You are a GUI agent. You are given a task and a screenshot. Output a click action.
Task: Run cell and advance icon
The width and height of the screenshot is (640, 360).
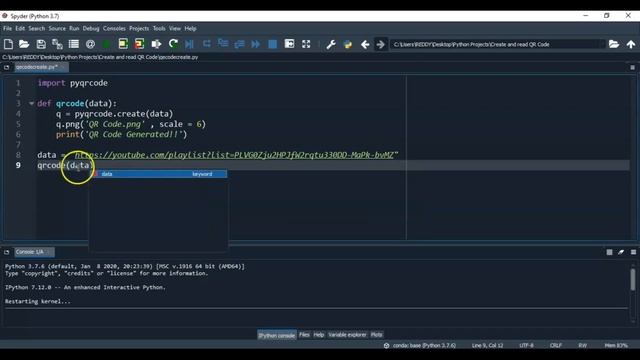point(140,44)
